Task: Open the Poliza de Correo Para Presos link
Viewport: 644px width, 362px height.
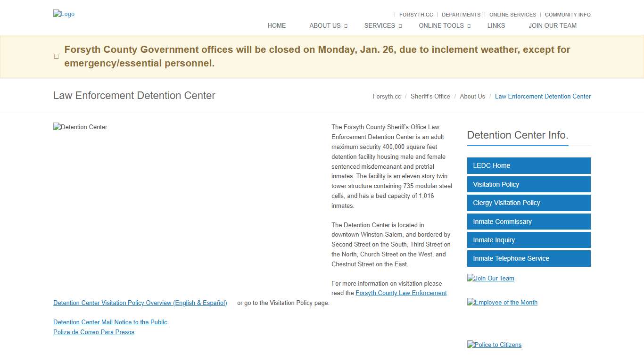Action: point(93,332)
